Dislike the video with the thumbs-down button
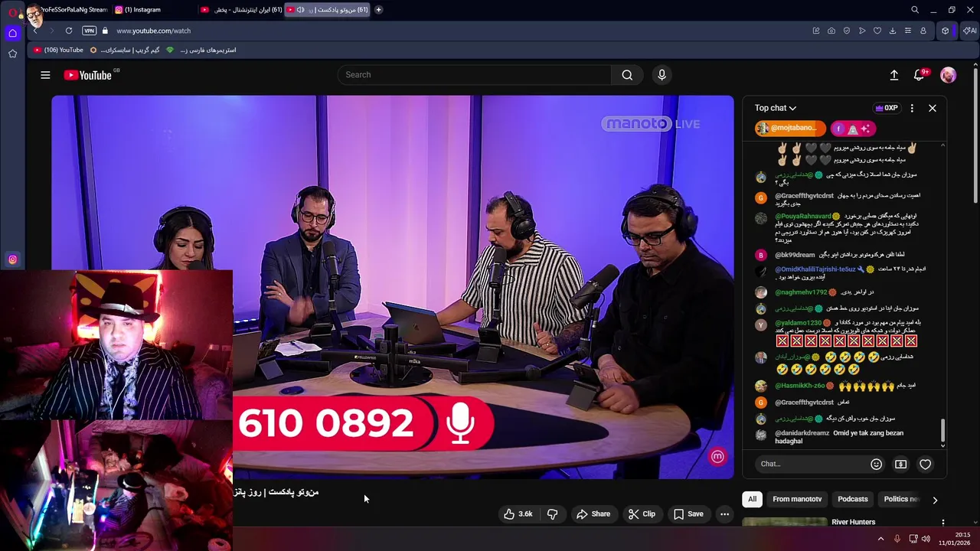Image resolution: width=980 pixels, height=551 pixels. [552, 514]
